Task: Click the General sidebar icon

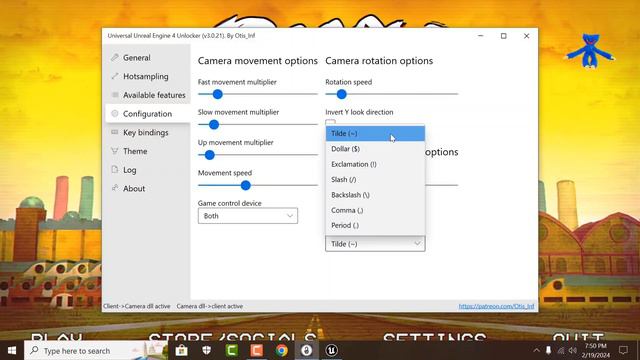Action: click(115, 58)
